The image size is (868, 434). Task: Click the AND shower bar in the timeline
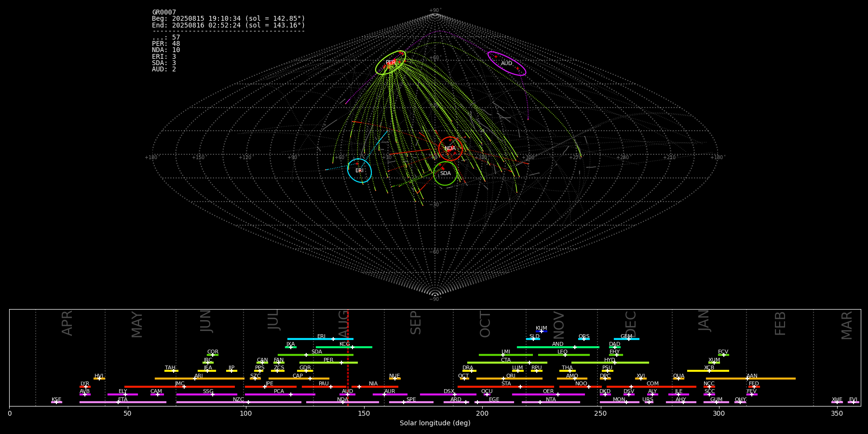[558, 347]
